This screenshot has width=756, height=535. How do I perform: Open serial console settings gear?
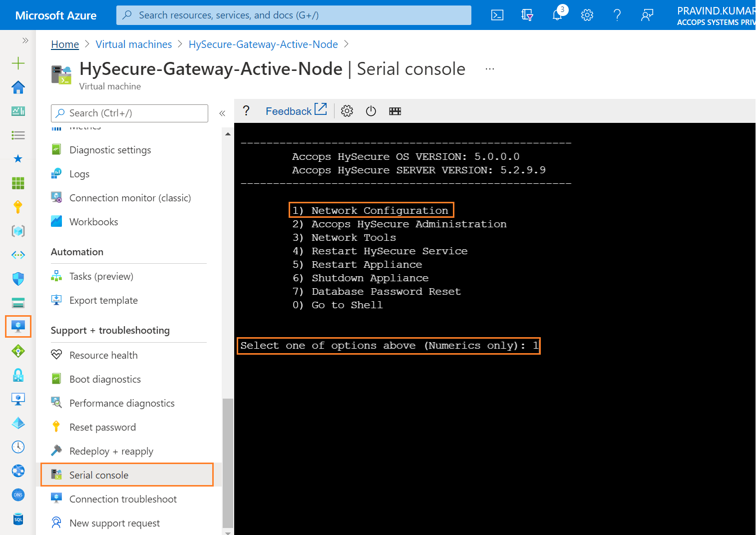347,111
